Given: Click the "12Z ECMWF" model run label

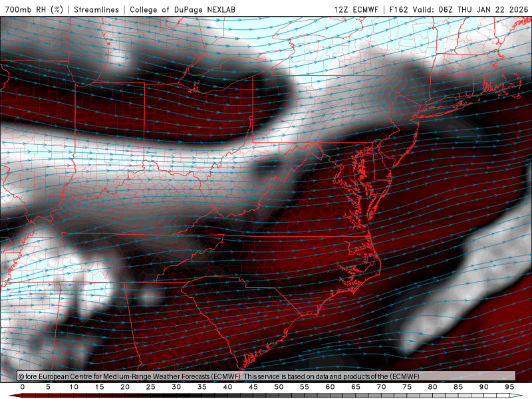Looking at the screenshot, I should 356,9.
